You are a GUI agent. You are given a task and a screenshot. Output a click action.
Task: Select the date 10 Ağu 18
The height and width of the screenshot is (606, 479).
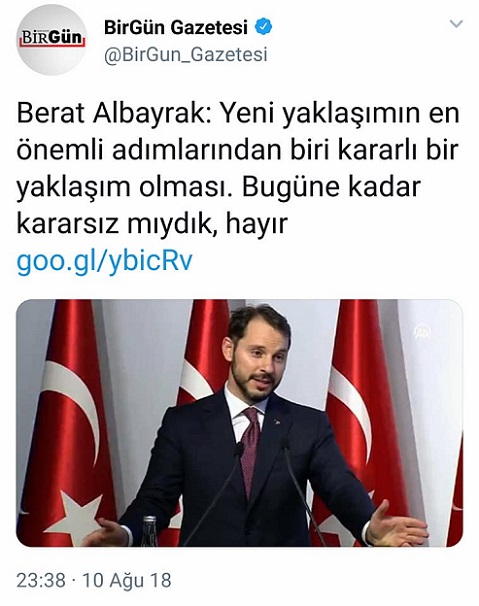[127, 580]
